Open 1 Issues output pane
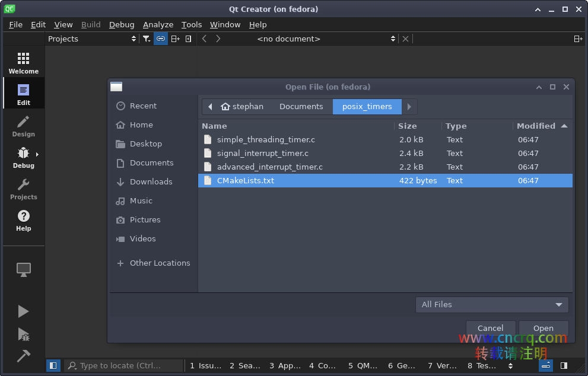The image size is (588, 376). coord(205,365)
